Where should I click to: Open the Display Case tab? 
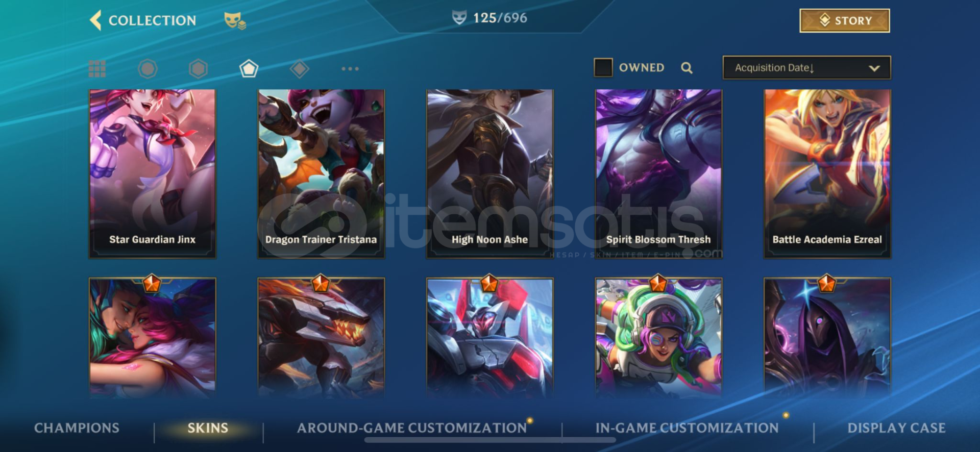pos(896,428)
